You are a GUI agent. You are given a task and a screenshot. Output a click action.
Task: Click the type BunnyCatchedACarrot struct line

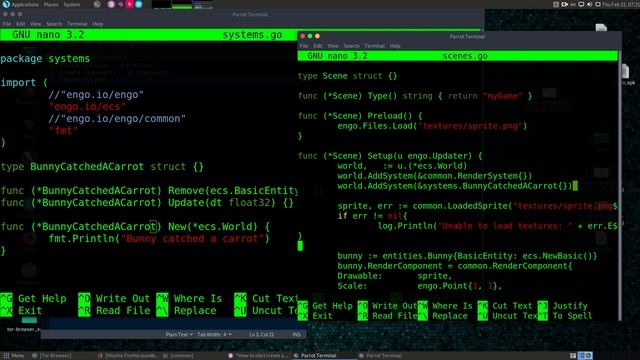click(102, 167)
